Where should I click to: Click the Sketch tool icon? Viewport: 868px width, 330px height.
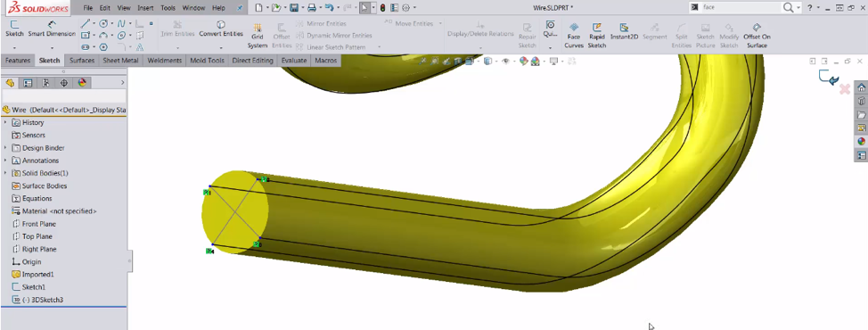(14, 29)
